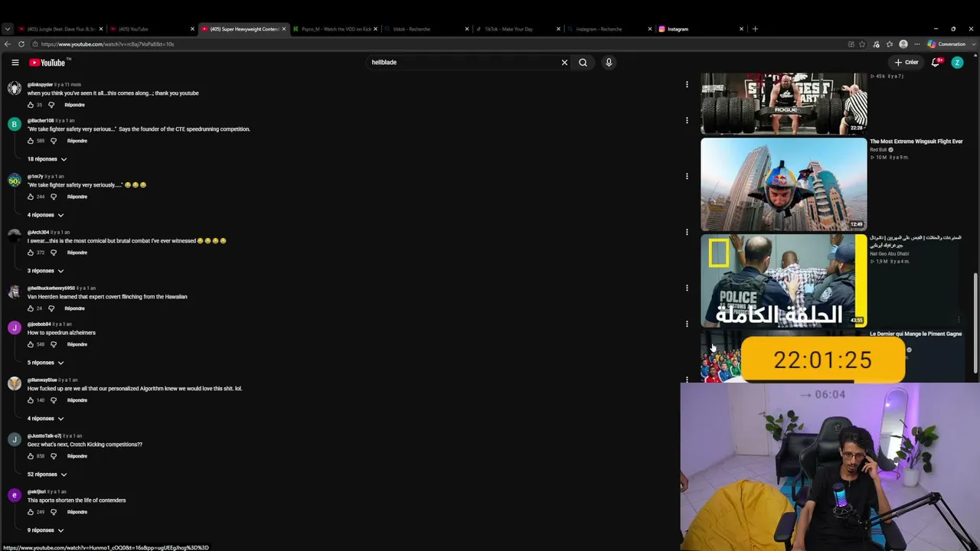The width and height of the screenshot is (980, 551).
Task: Start voice search with the microphone
Action: pos(609,62)
